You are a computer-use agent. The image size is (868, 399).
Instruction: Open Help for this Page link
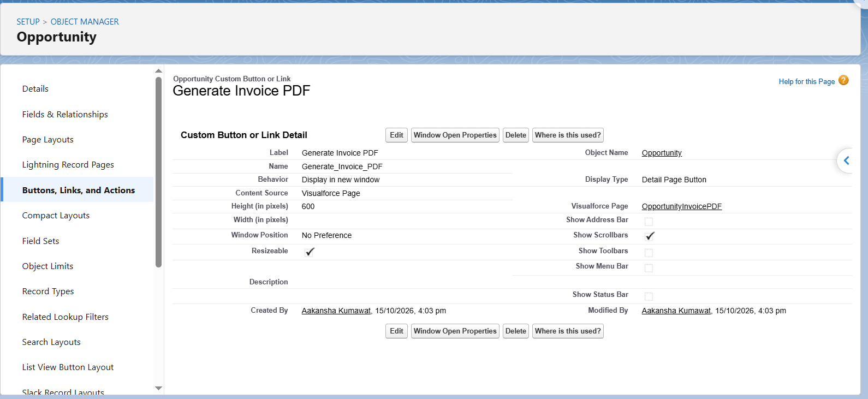point(807,81)
